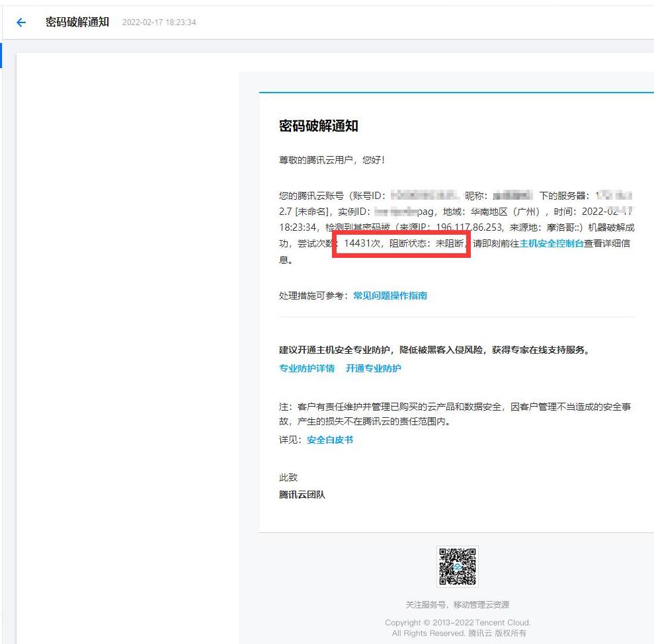This screenshot has height=644, width=654.
Task: Click the timestamp 2022-02-17 18:23:34
Action: (x=159, y=22)
